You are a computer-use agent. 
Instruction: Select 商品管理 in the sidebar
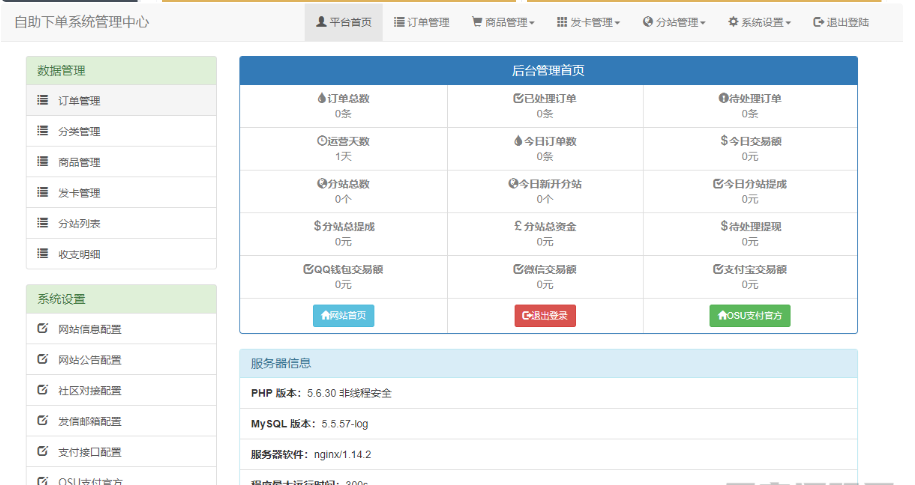coord(121,162)
